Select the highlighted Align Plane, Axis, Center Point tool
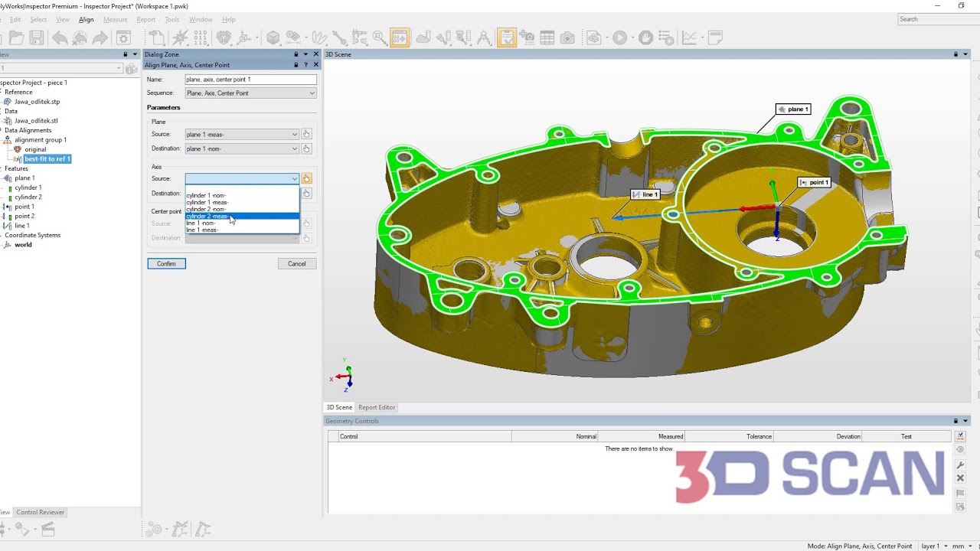This screenshot has height=551, width=980. pyautogui.click(x=400, y=37)
